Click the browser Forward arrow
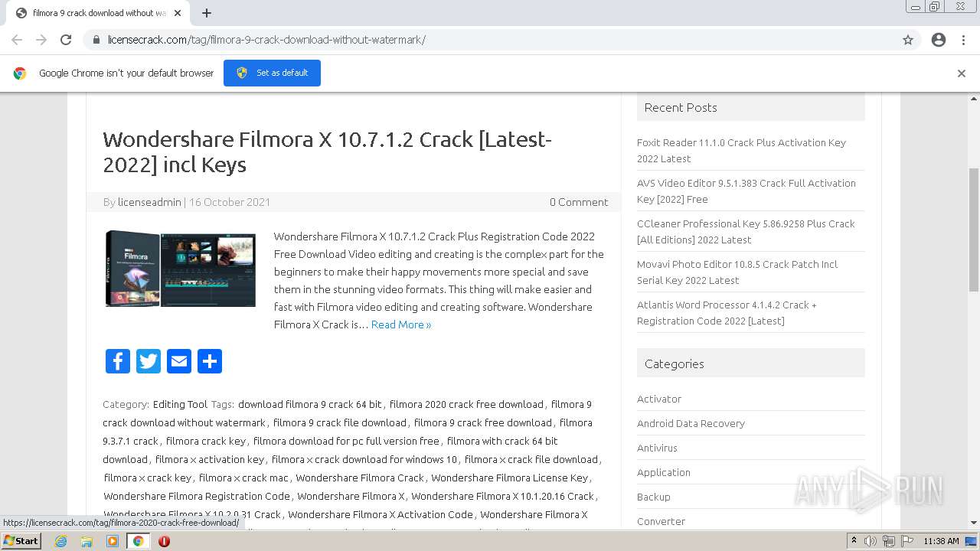 click(41, 40)
